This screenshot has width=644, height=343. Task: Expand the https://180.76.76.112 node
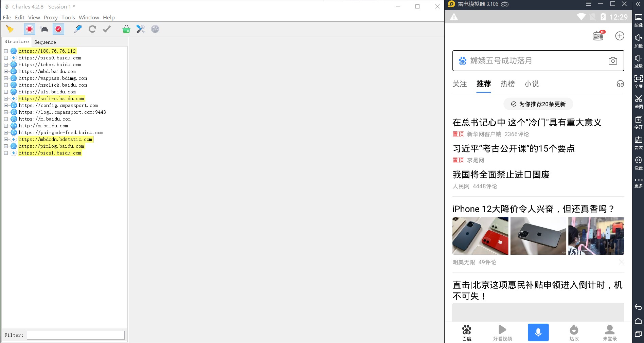(x=5, y=51)
